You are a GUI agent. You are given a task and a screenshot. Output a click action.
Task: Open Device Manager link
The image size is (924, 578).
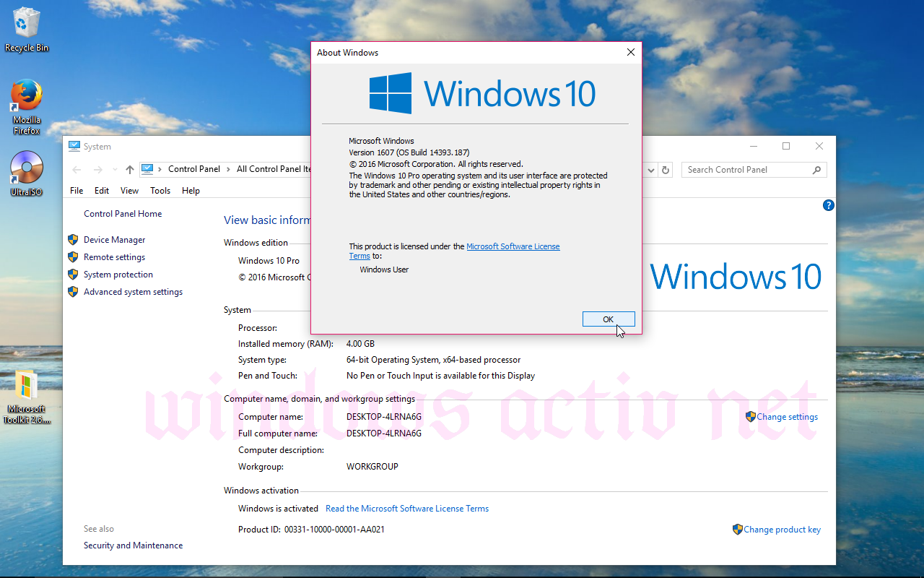(x=114, y=240)
